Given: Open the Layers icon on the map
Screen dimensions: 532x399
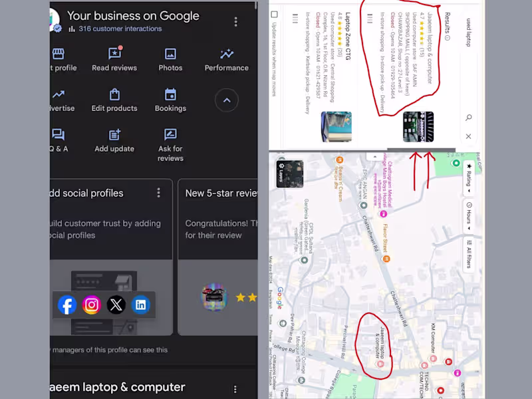Looking at the screenshot, I should [x=291, y=174].
